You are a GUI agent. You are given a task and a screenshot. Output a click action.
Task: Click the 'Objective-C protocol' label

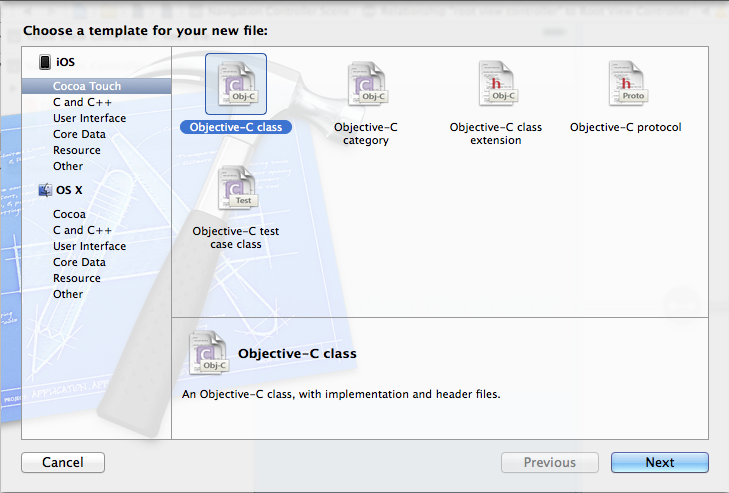[626, 127]
